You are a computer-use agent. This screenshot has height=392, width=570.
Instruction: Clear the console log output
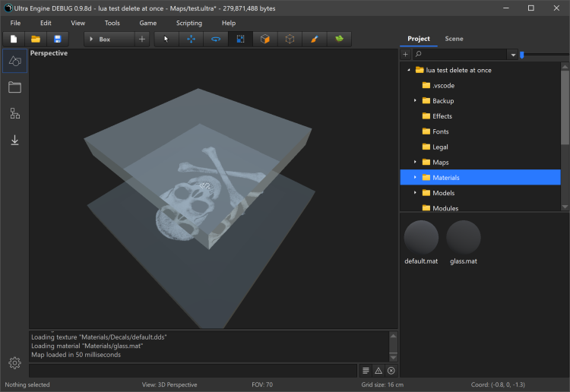391,370
